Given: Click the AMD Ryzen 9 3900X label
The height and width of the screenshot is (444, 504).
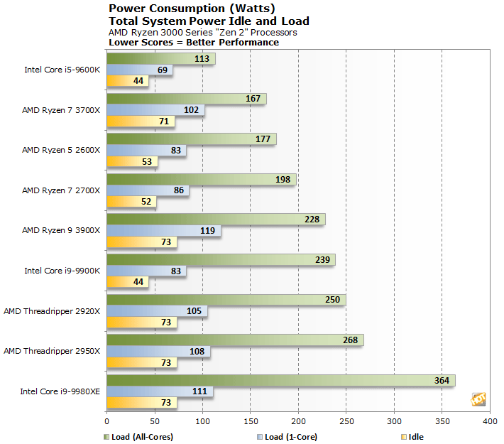Looking at the screenshot, I should tap(61, 230).
